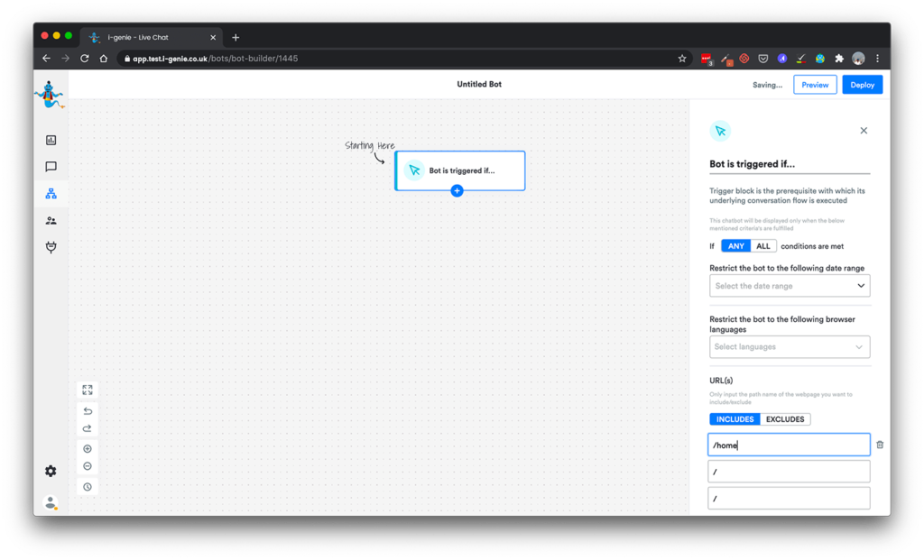This screenshot has width=924, height=560.
Task: Delete the /home URL entry
Action: [x=880, y=445]
